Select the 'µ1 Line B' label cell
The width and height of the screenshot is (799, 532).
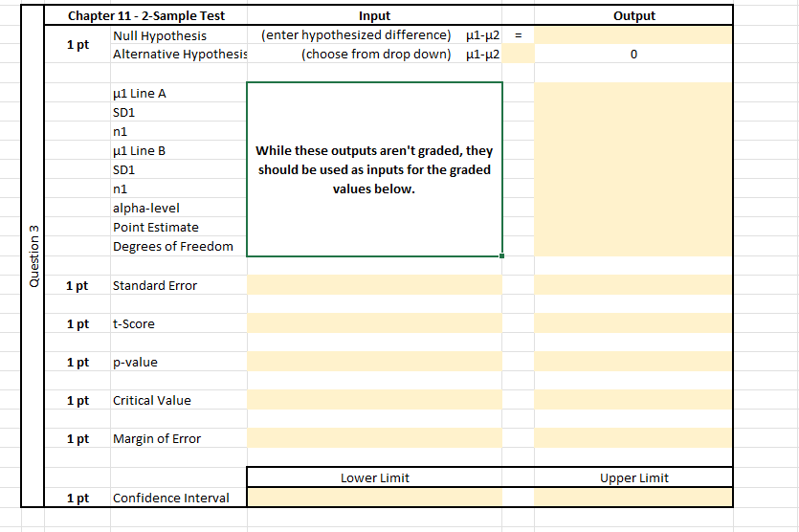point(179,150)
